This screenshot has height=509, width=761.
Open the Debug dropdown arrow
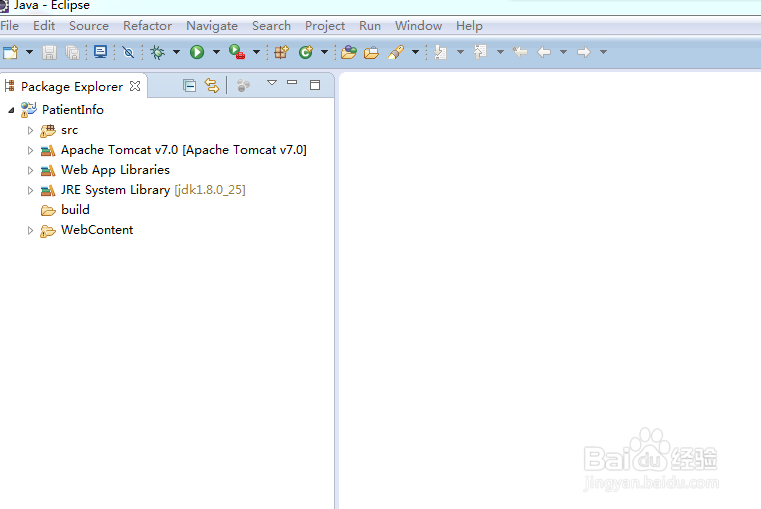pos(176,52)
